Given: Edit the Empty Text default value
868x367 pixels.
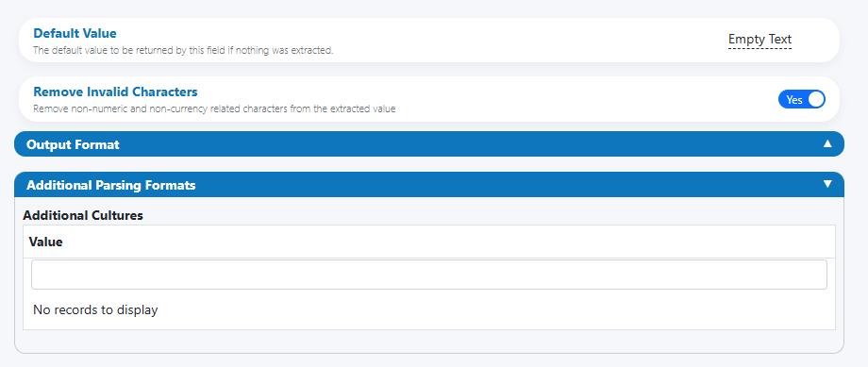Looking at the screenshot, I should pyautogui.click(x=759, y=40).
